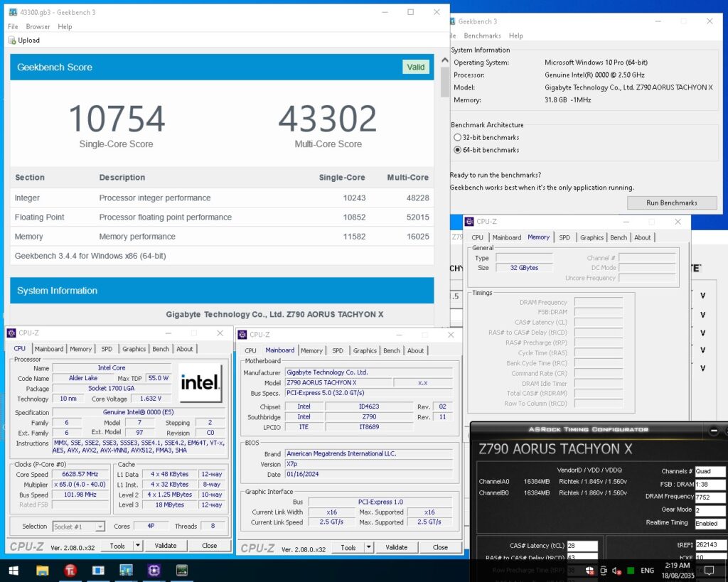Viewport: 728px width, 582px height.
Task: Switch to the SPD tab in CPU-Z
Action: (107, 349)
